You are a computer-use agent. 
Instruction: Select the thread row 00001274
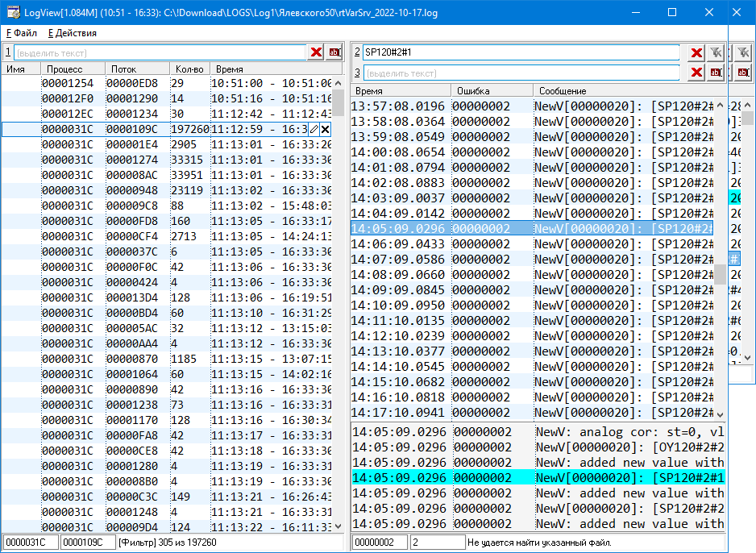pyautogui.click(x=167, y=160)
